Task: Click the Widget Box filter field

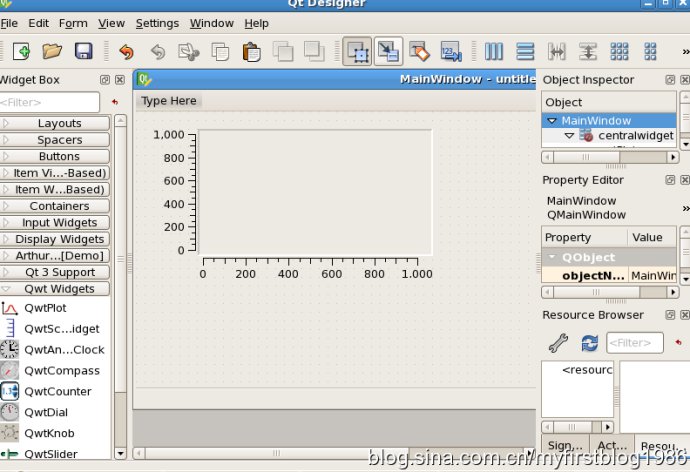Action: point(49,102)
